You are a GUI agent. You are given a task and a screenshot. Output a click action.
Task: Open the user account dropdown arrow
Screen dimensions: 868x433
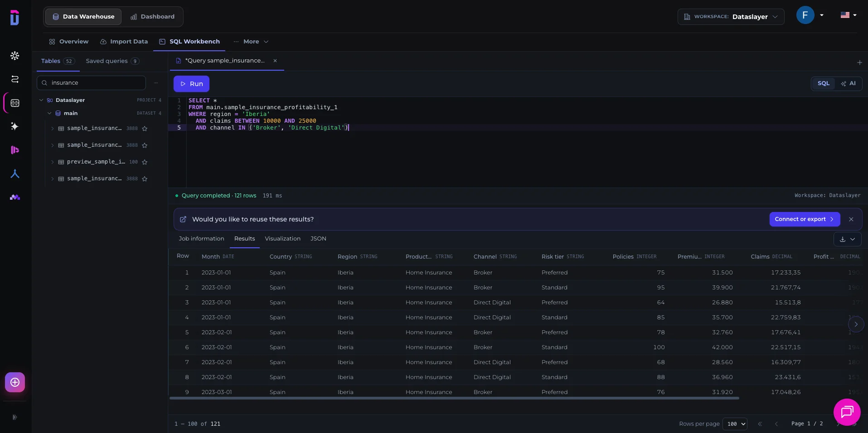tap(822, 15)
